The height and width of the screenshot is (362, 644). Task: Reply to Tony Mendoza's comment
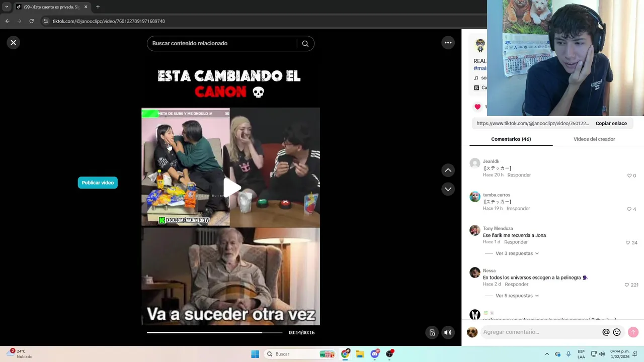[516, 242]
